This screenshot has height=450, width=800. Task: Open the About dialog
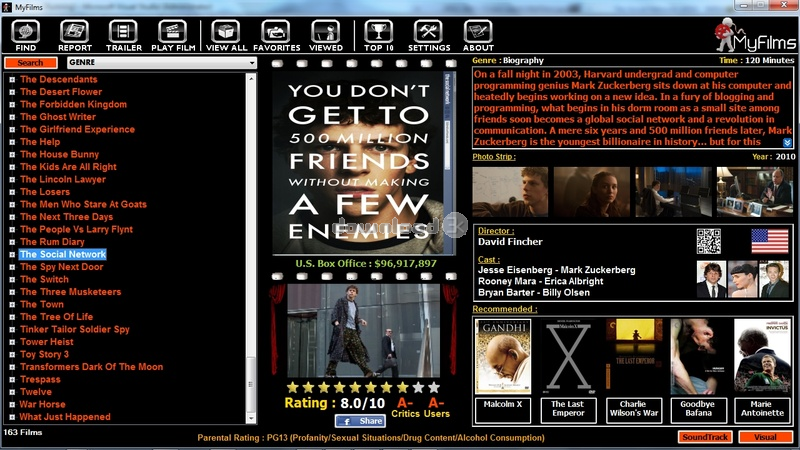(478, 36)
